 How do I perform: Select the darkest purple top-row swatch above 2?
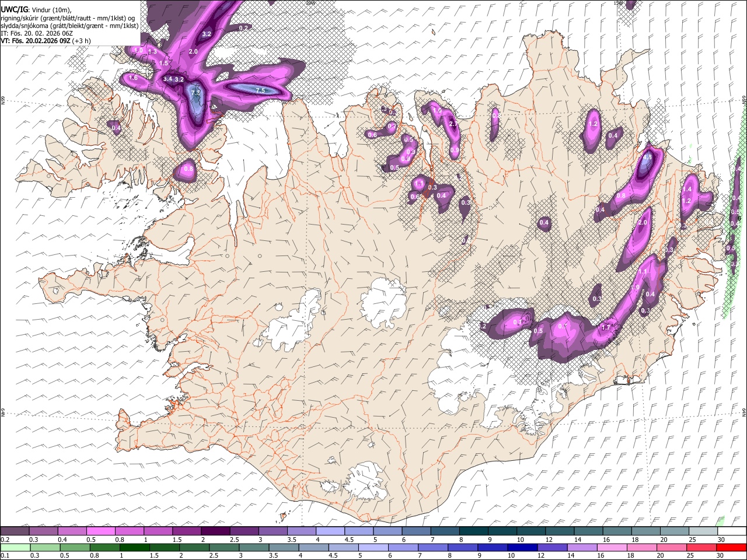[215, 531]
